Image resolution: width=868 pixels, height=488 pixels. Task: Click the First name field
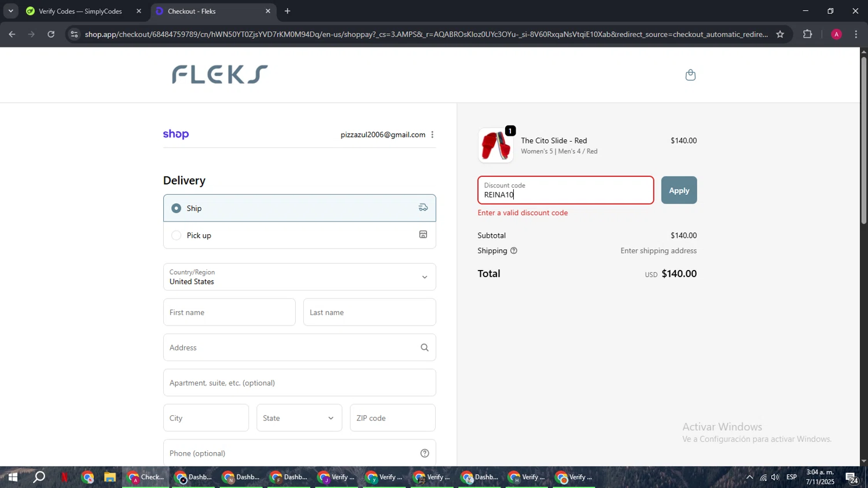229,312
